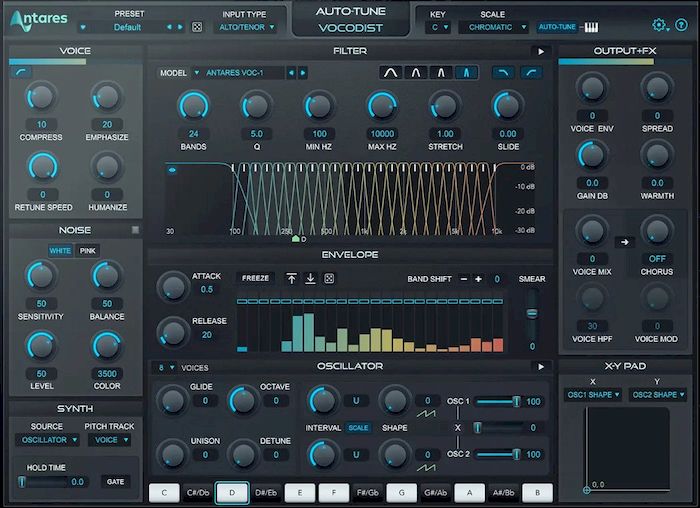Go to previous preset arrow

coord(169,27)
